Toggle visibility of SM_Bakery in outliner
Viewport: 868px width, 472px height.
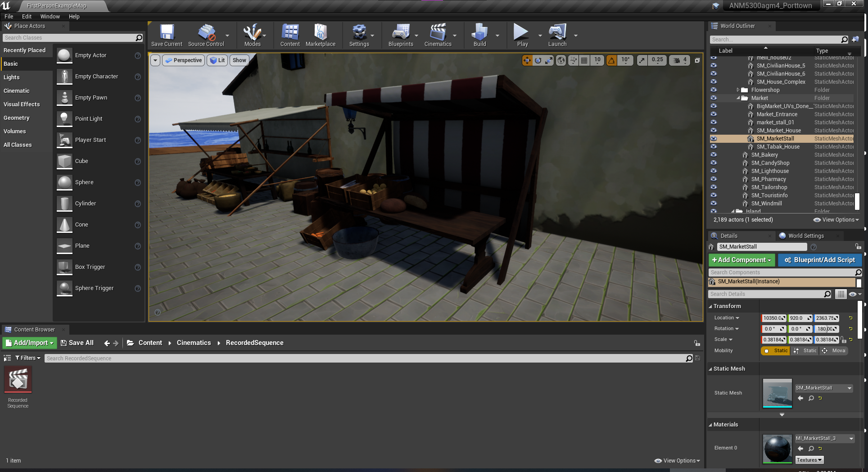(x=714, y=155)
